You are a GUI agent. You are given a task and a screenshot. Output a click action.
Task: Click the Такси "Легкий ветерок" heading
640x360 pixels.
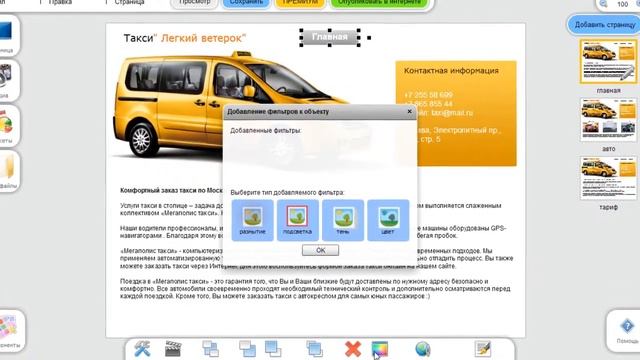coord(184,38)
